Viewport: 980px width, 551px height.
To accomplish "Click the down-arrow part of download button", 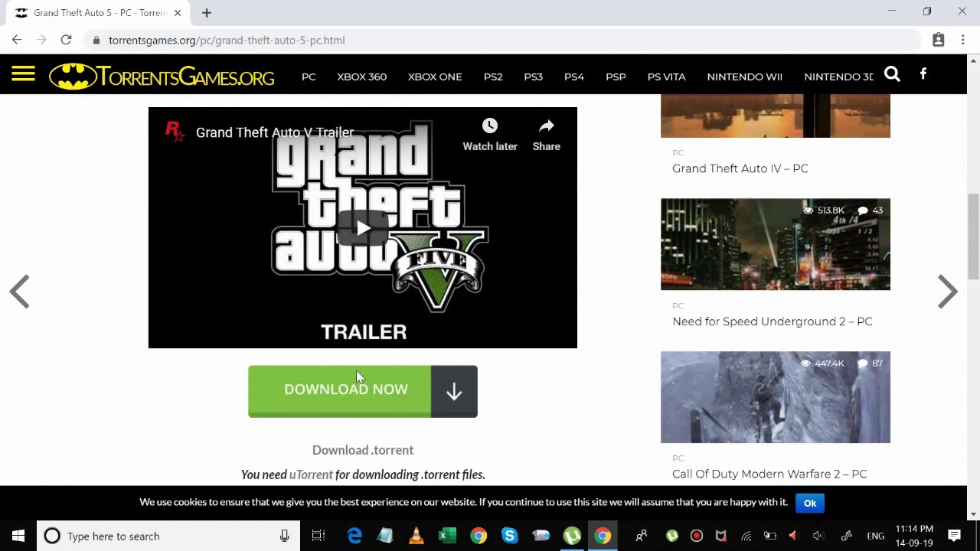I will point(454,391).
